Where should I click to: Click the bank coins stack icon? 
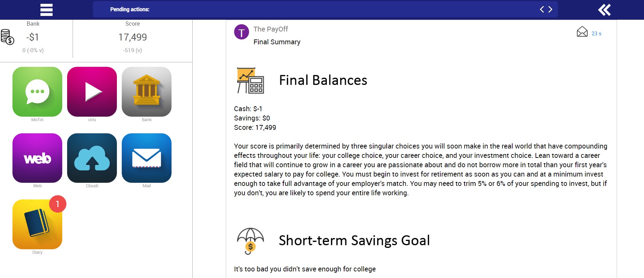[7, 37]
